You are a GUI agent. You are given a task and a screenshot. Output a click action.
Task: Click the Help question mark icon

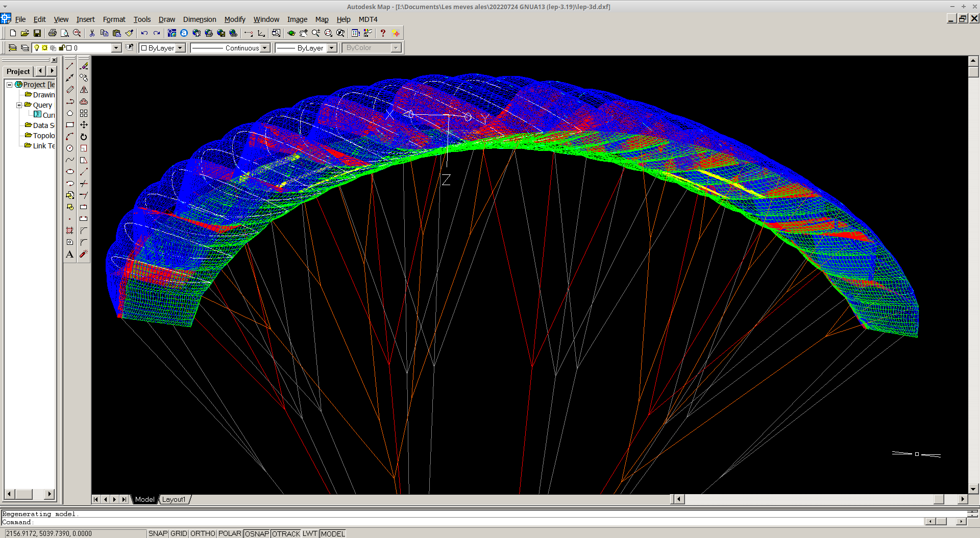point(383,33)
